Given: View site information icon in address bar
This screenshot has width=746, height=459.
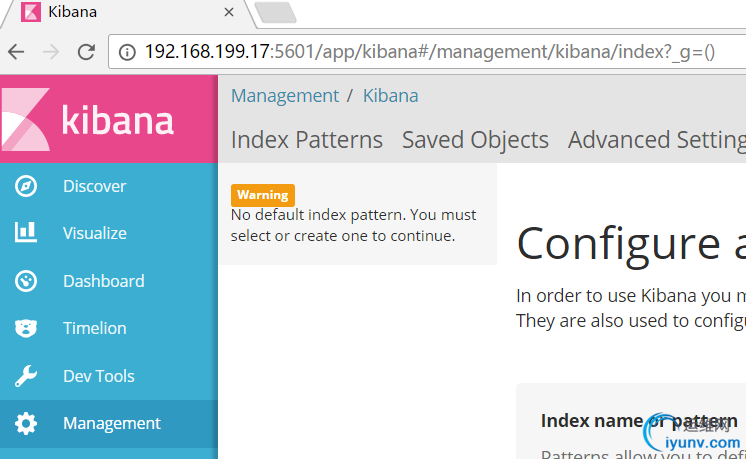Looking at the screenshot, I should [127, 52].
